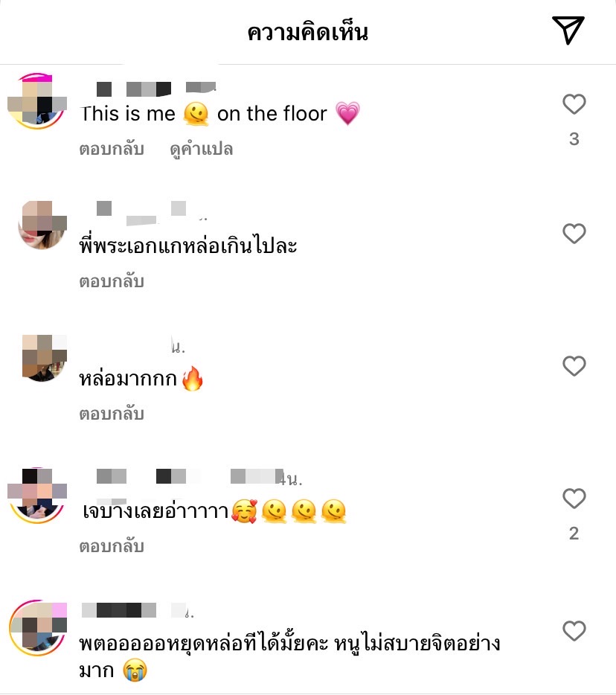Viewport: 616px width, 695px height.
Task: Open profile picture beside "หล่อมากกก"
Action: pos(45,358)
